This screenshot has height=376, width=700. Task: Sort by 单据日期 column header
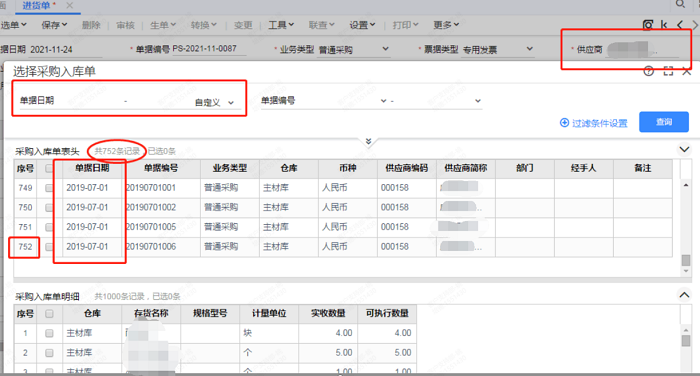pyautogui.click(x=92, y=168)
